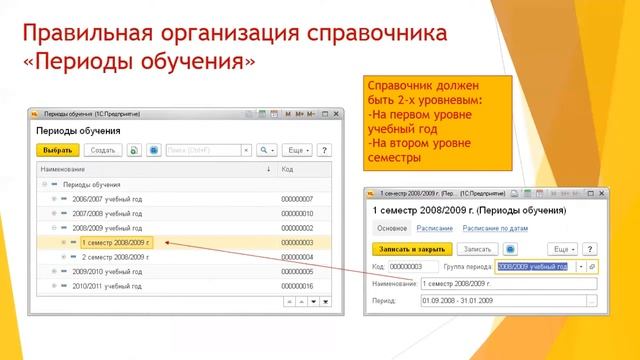Open the Расписание по датам link
The height and width of the screenshot is (360, 640).
(x=495, y=228)
